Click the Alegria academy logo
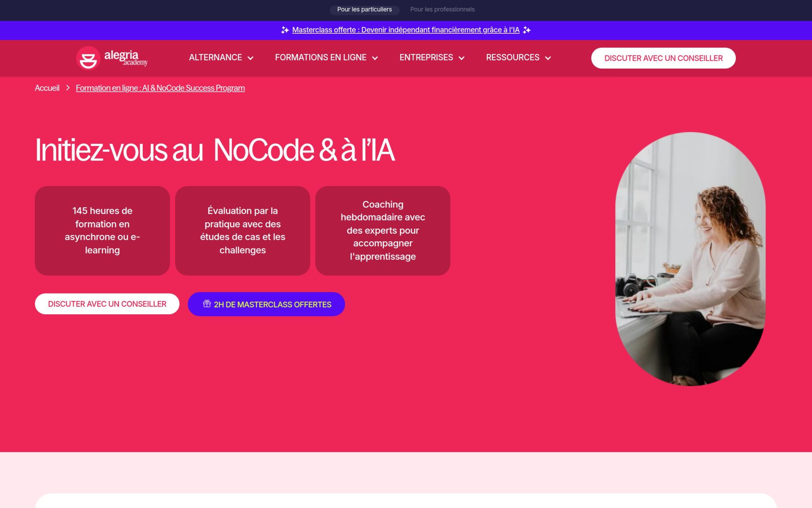This screenshot has width=812, height=508. pyautogui.click(x=112, y=58)
